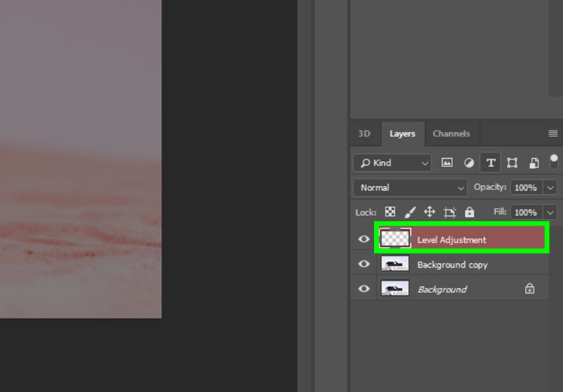
Task: Select the Level Adjustment layer thumbnail
Action: pyautogui.click(x=395, y=238)
